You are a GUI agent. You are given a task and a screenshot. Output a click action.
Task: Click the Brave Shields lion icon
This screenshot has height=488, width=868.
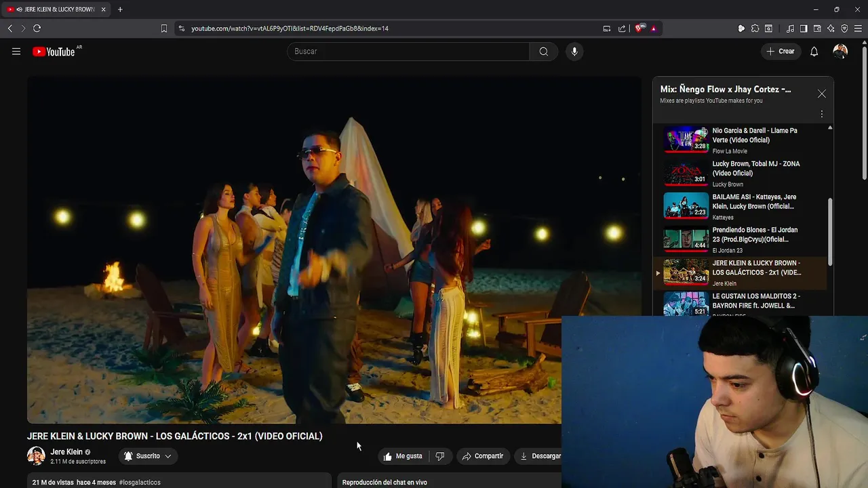[x=639, y=28]
